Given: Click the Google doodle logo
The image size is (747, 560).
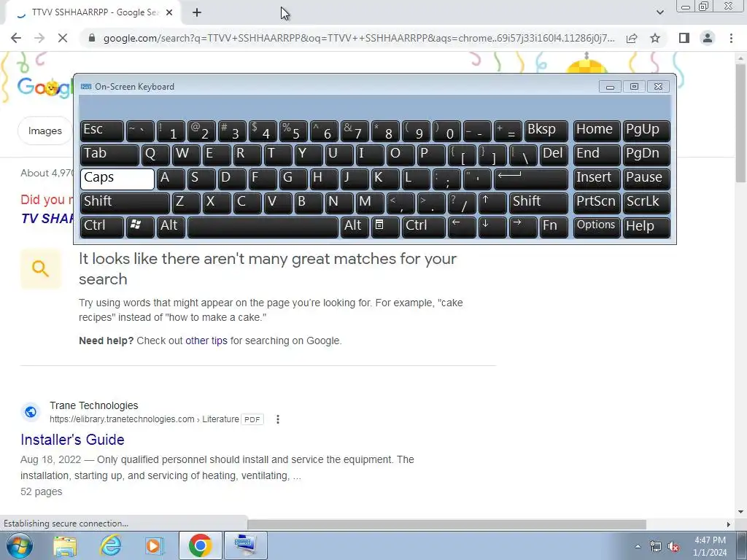Looking at the screenshot, I should (44, 87).
